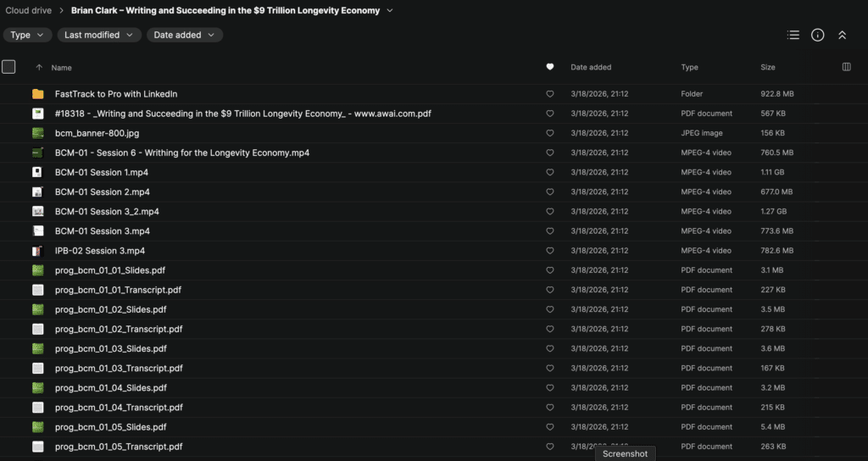Click the 5.4 MB size value
The image size is (868, 461).
pyautogui.click(x=772, y=427)
